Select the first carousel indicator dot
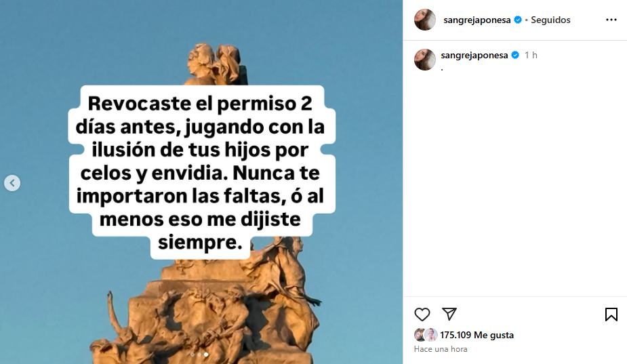 pos(193,355)
